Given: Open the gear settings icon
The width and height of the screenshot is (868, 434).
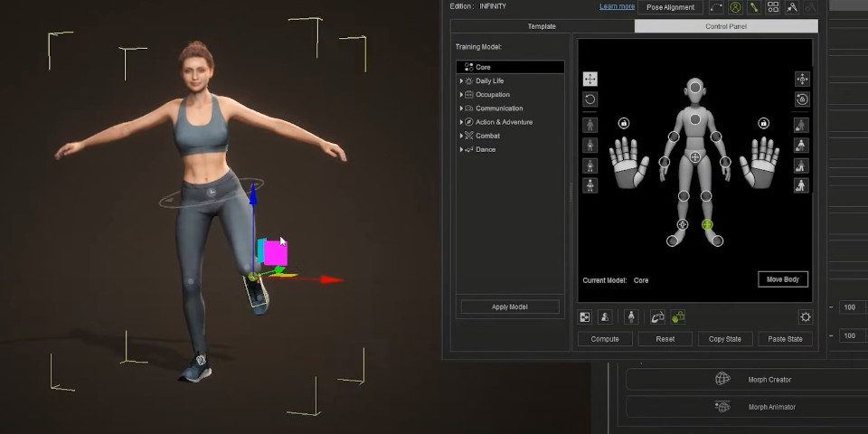Looking at the screenshot, I should click(x=805, y=316).
